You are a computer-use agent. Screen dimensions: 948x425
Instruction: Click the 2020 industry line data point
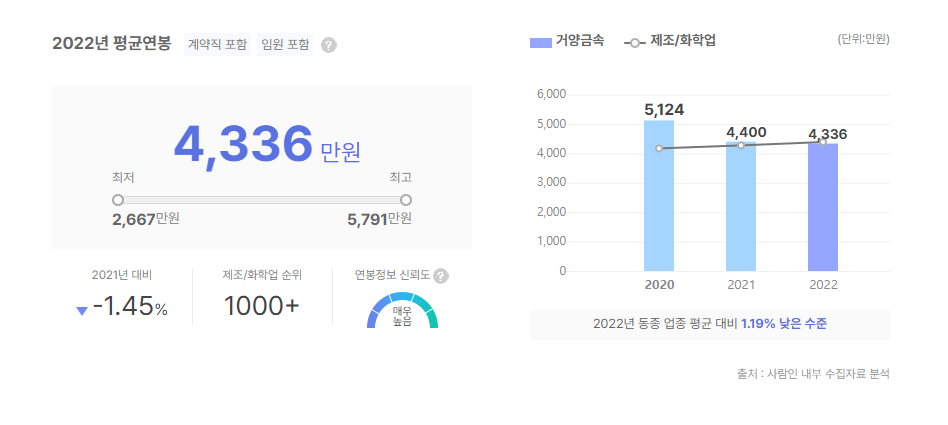click(659, 149)
